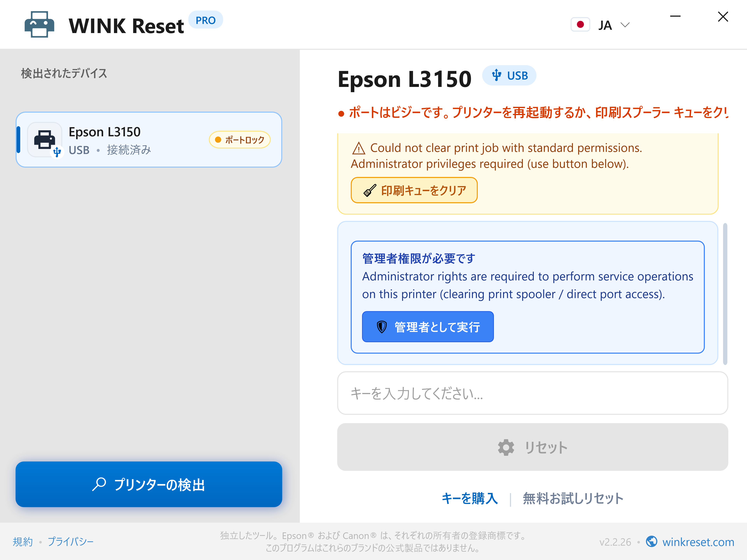Select the Epson L3150 device card

click(149, 140)
